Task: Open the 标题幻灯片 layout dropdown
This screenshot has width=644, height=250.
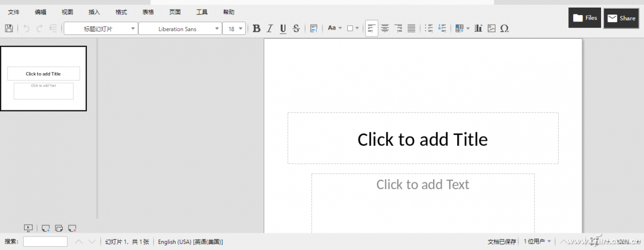Action: pos(133,28)
